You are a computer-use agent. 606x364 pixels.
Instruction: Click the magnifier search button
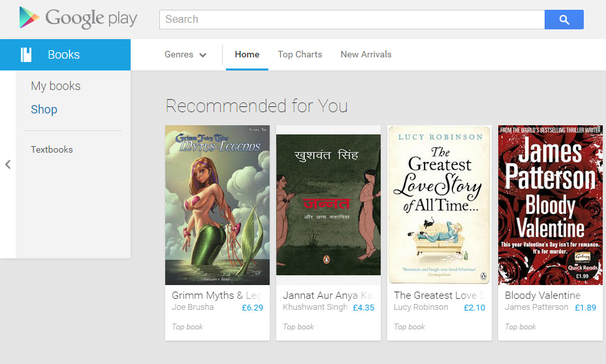(x=564, y=20)
